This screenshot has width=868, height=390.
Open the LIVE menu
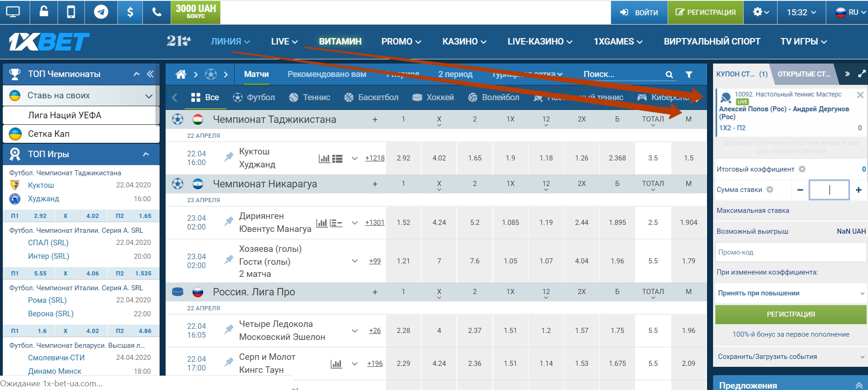(284, 41)
